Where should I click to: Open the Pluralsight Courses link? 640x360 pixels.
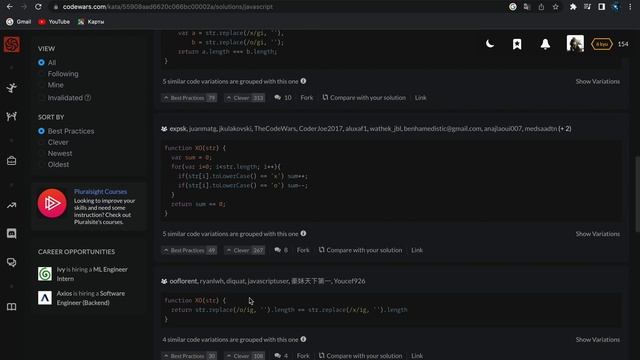click(100, 191)
